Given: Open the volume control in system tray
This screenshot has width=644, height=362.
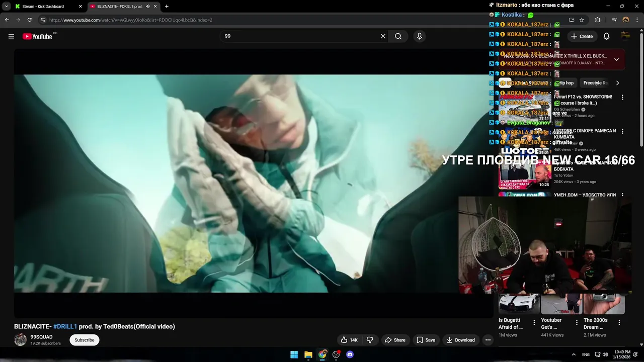Looking at the screenshot, I should point(605,354).
